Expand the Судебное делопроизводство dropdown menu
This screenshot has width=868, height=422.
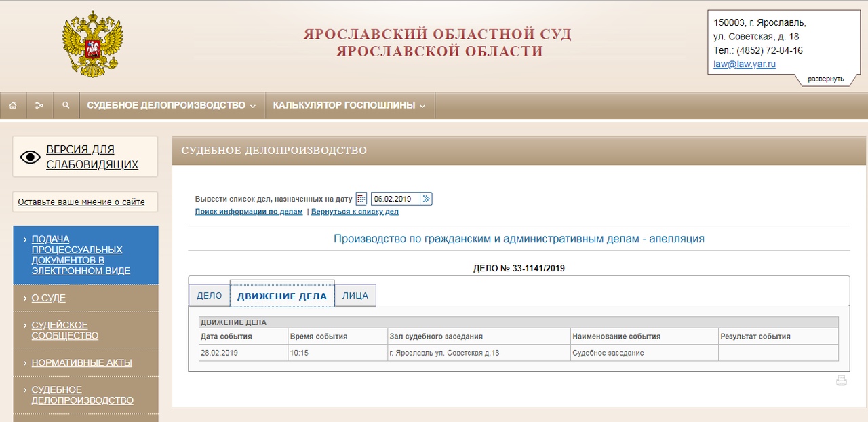pyautogui.click(x=172, y=106)
